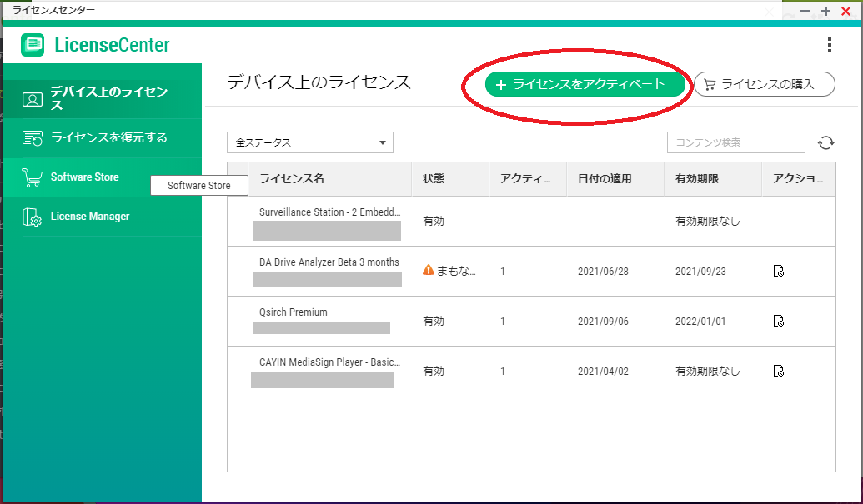The image size is (863, 504).
Task: Click the License Manager gear icon in sidebar
Action: tap(32, 217)
